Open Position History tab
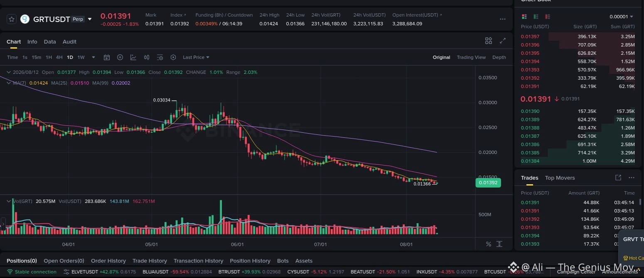 [x=250, y=261]
